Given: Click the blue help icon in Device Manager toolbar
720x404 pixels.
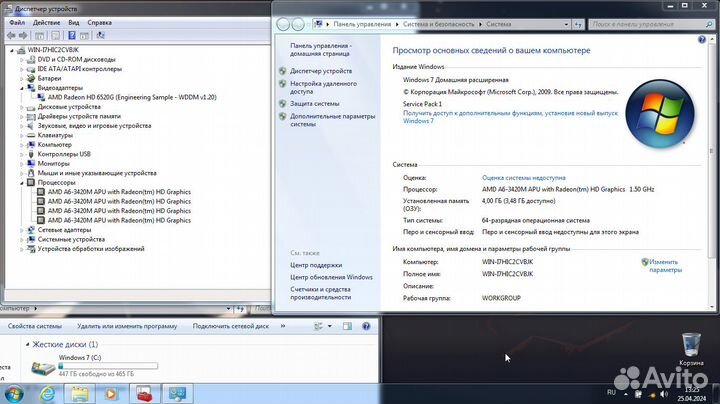Looking at the screenshot, I should 72,35.
